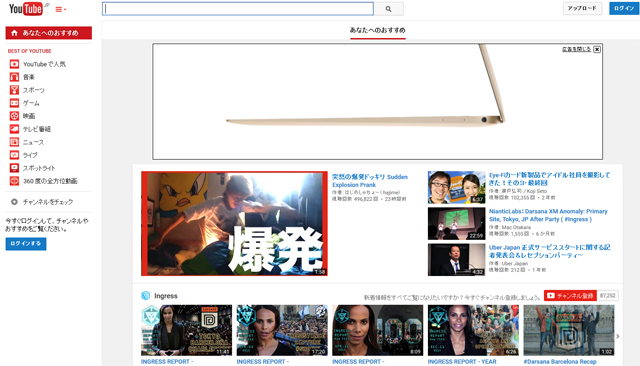Select the あなたへのおすすめ tab
The width and height of the screenshot is (640, 366).
[x=378, y=30]
